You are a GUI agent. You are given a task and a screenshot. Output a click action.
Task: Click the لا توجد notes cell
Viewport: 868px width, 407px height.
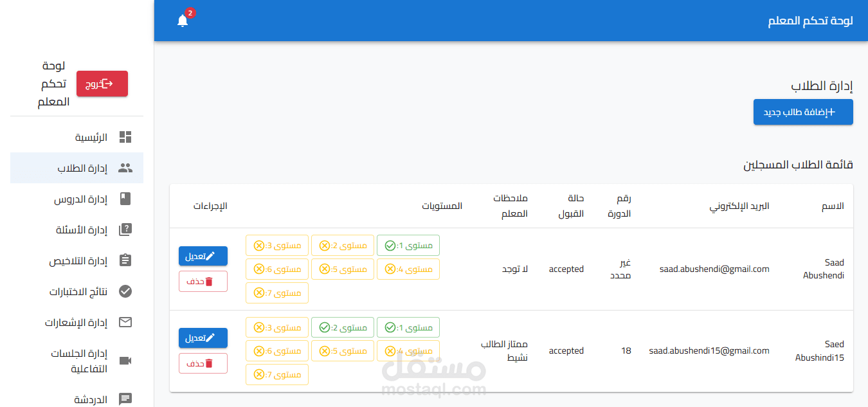tap(515, 269)
